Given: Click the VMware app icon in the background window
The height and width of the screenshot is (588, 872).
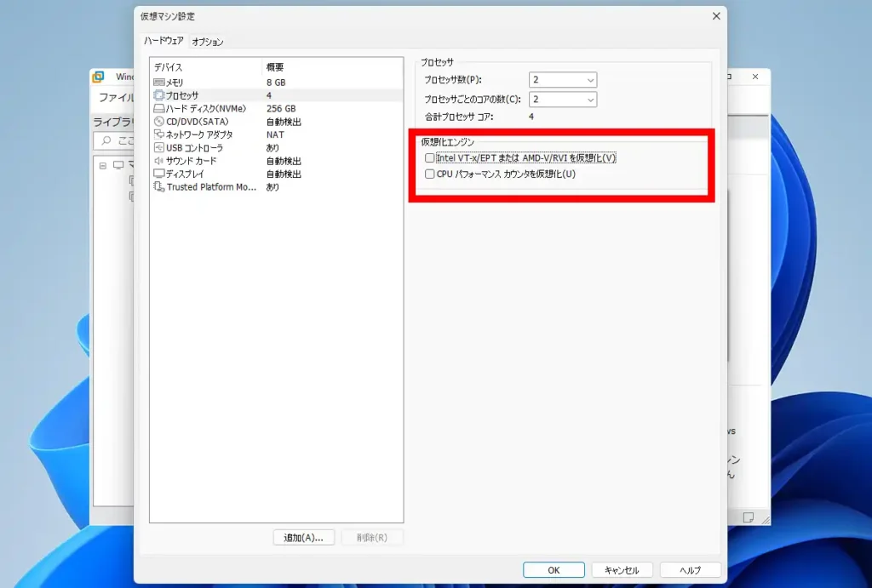Looking at the screenshot, I should tap(99, 77).
